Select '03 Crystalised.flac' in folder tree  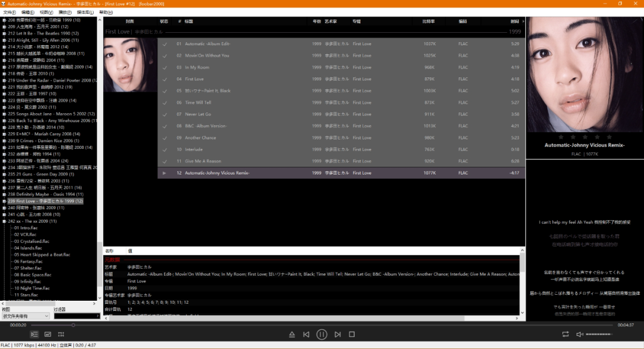pyautogui.click(x=32, y=242)
